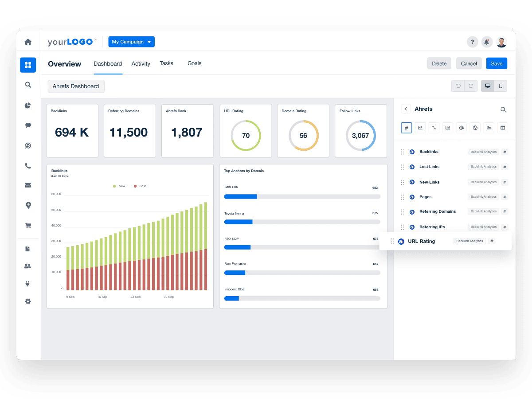
Task: Select the table widget type icon
Action: (x=503, y=128)
